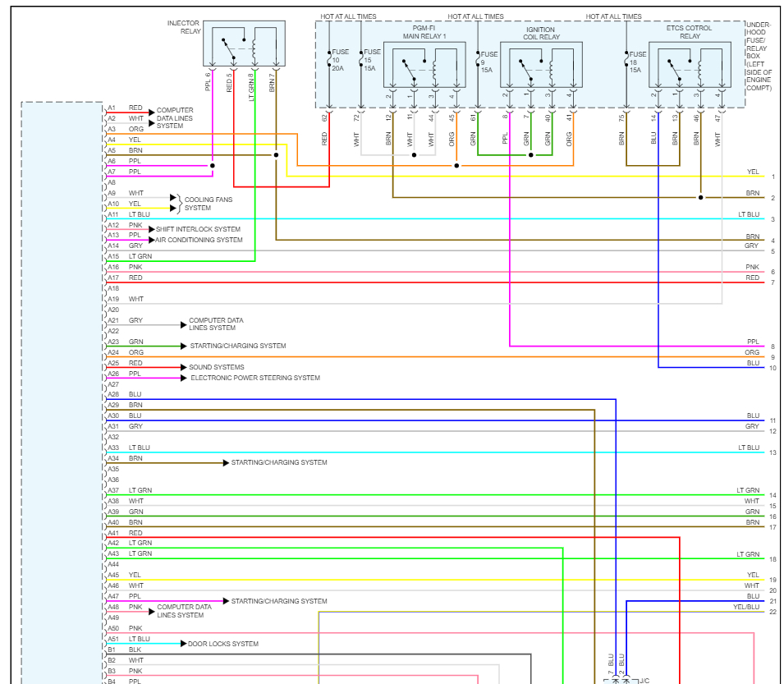Click the UNDER-HOOD FUSE/RELAY BOX description

(x=759, y=56)
